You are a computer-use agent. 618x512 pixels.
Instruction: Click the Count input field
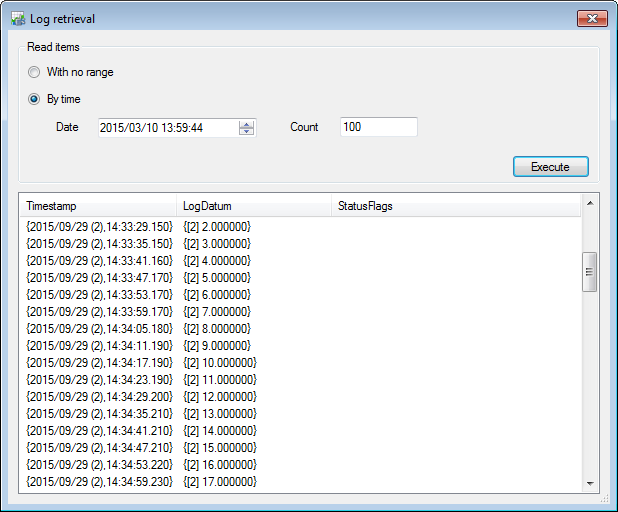click(378, 127)
